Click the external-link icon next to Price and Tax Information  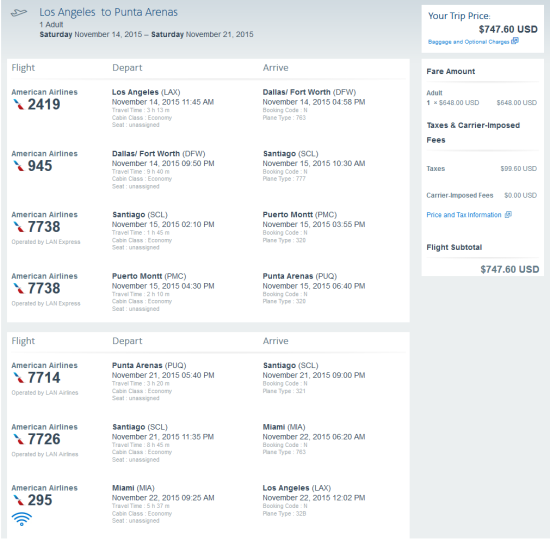[508, 214]
